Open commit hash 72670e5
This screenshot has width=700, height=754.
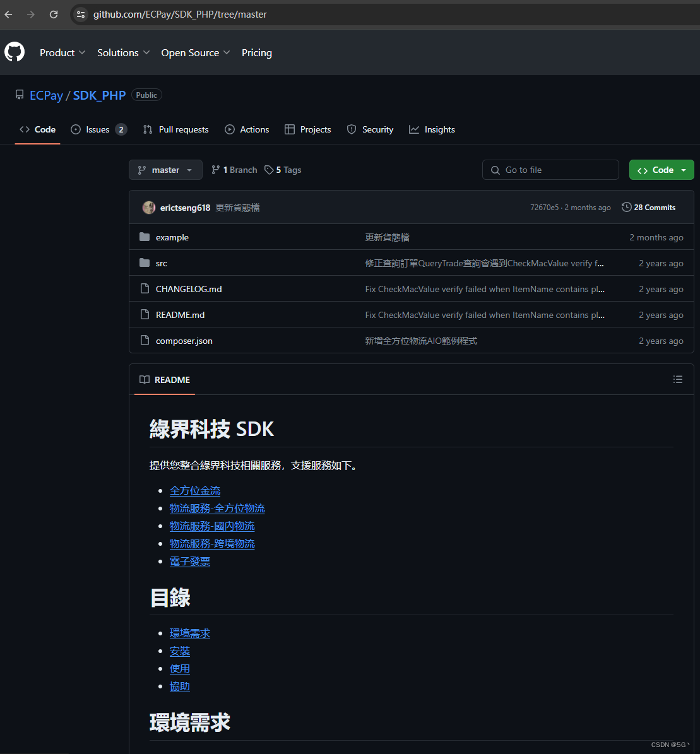pyautogui.click(x=544, y=208)
